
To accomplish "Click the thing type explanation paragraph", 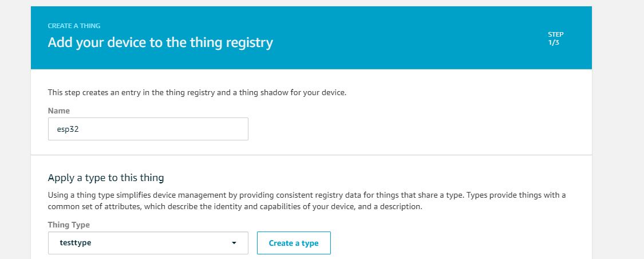I will [306, 201].
